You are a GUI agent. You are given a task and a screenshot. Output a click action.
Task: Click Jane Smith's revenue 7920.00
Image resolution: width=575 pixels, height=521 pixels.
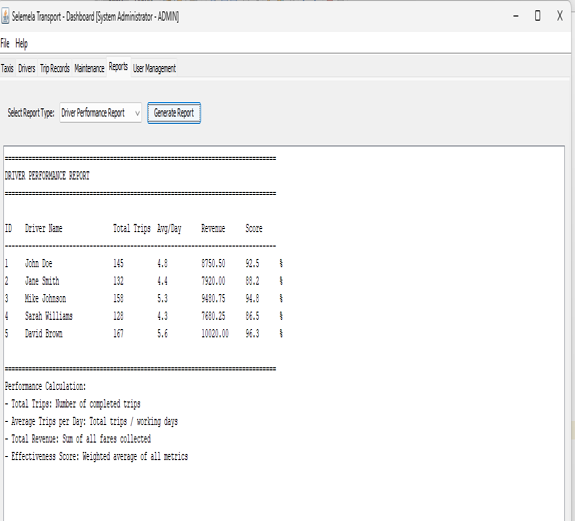pos(213,281)
